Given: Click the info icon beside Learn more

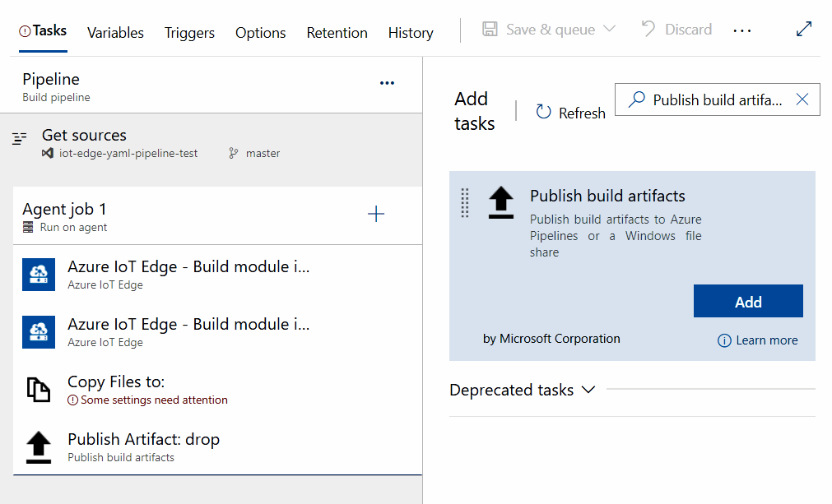Looking at the screenshot, I should point(723,340).
